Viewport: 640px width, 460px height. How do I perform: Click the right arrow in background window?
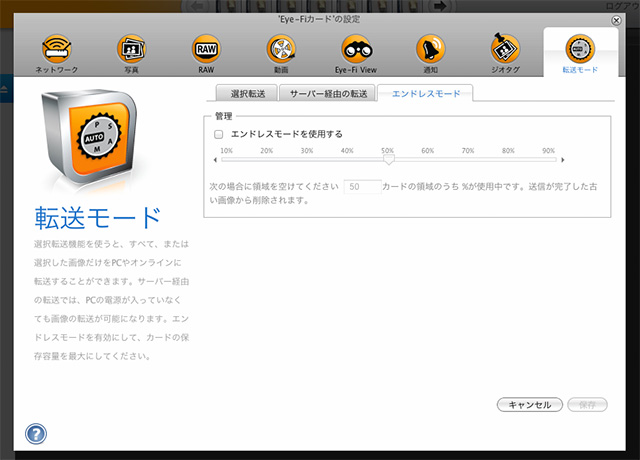coord(440,6)
